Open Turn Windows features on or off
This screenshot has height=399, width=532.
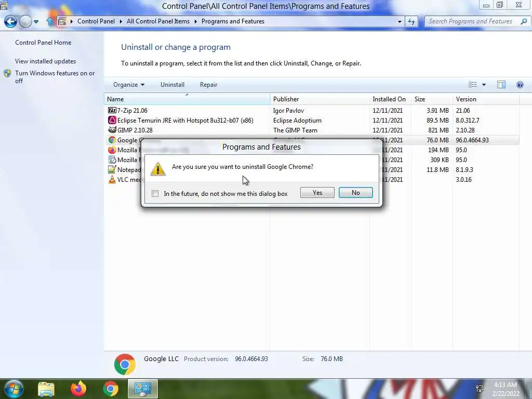click(55, 77)
